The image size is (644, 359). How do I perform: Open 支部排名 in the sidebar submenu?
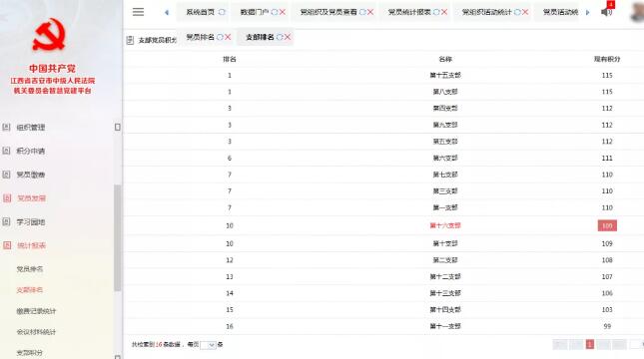[30, 290]
